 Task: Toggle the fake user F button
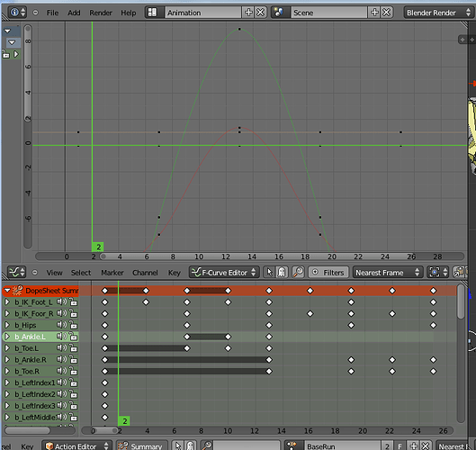400,445
